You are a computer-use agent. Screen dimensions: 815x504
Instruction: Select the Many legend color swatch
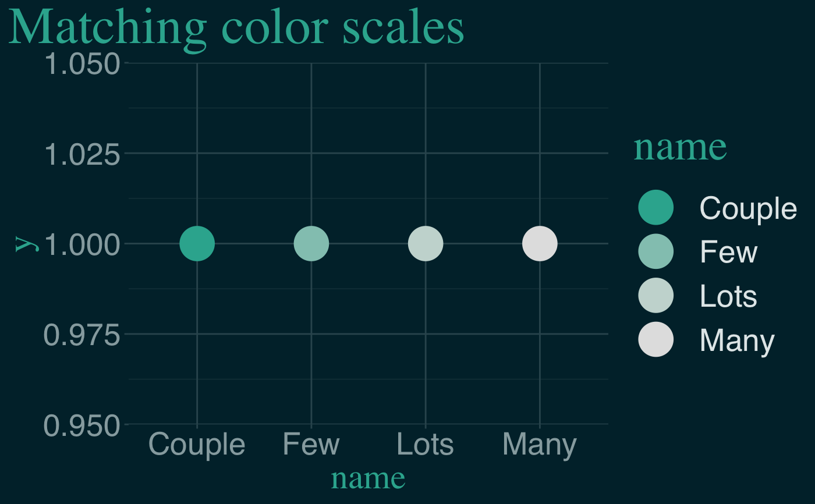click(x=656, y=339)
